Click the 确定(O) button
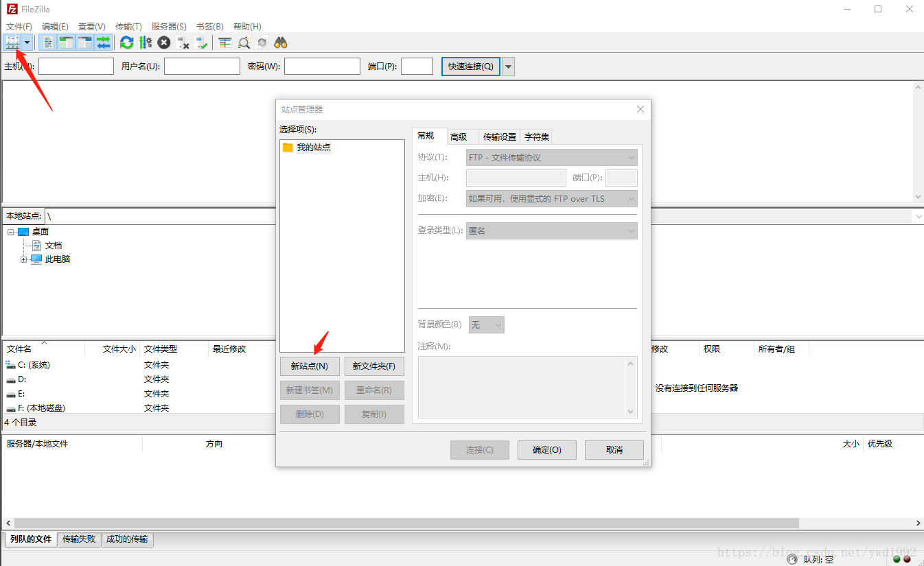The height and width of the screenshot is (566, 924). (547, 450)
